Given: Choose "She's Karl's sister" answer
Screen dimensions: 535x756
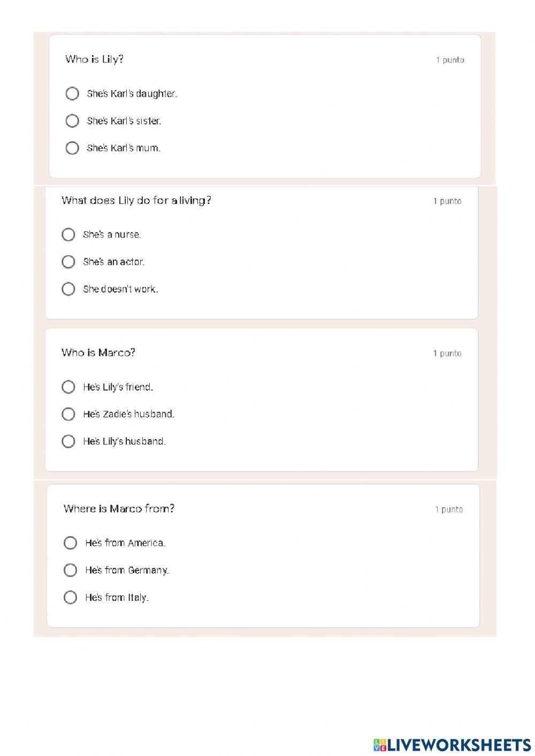Looking at the screenshot, I should (72, 121).
